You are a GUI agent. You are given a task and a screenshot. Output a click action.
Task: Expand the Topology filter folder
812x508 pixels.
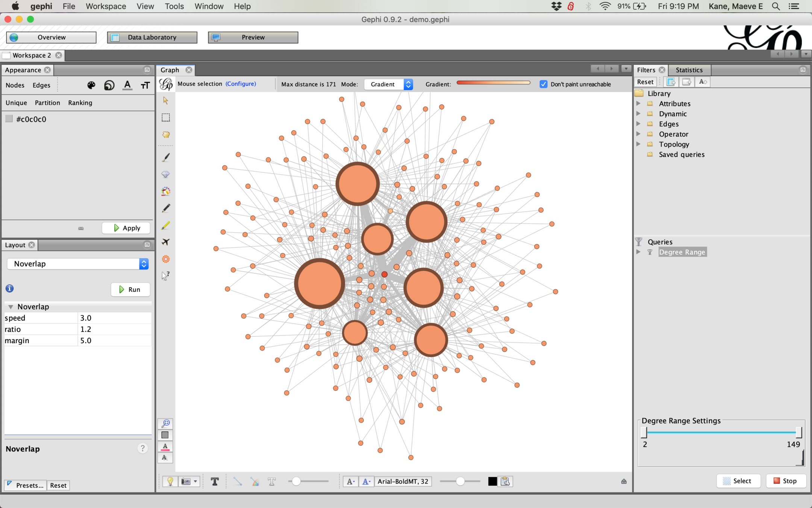[638, 144]
